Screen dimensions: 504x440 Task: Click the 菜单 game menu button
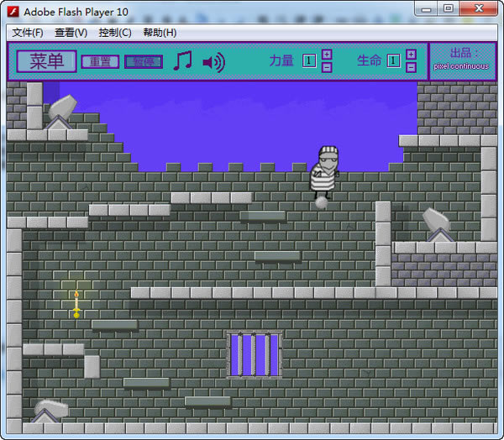[x=46, y=60]
